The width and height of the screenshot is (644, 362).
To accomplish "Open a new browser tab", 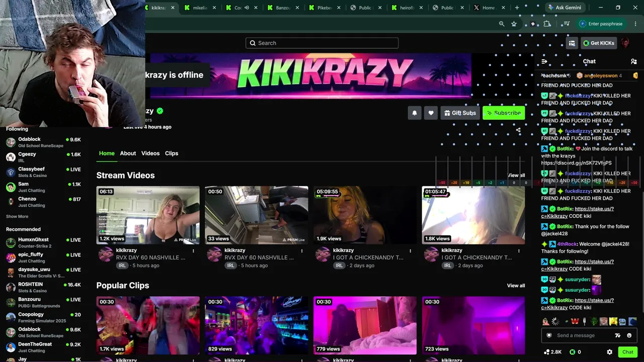I will click(x=517, y=8).
